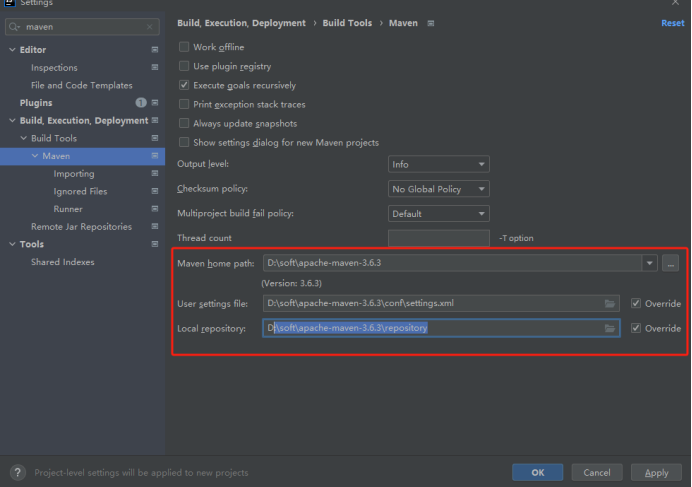Click the '(Version: 3.6.3)' text
This screenshot has width=692, height=487.
[292, 283]
